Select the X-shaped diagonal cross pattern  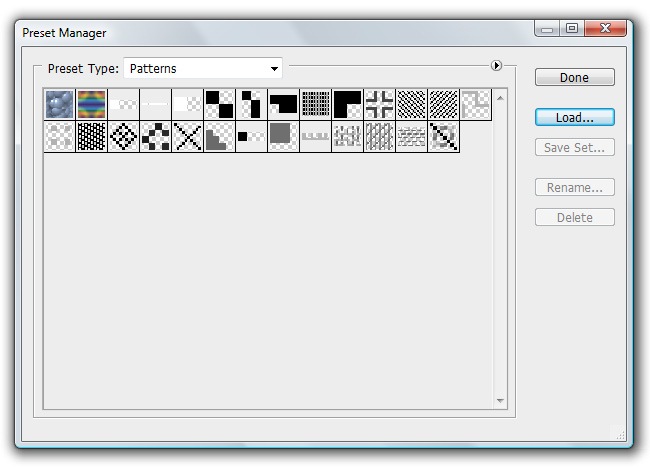(x=187, y=136)
